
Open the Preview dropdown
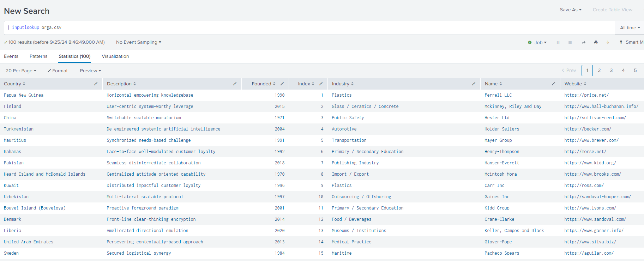coord(91,71)
